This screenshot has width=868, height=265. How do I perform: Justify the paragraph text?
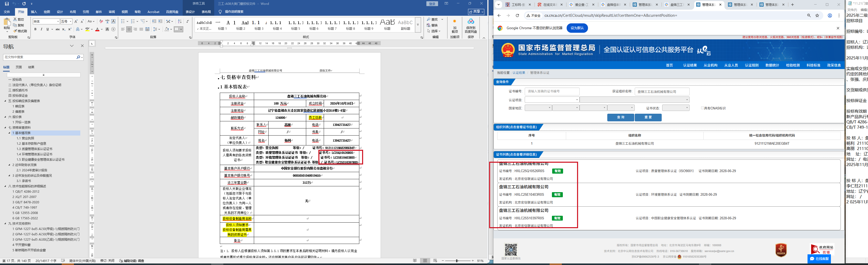pyautogui.click(x=141, y=29)
